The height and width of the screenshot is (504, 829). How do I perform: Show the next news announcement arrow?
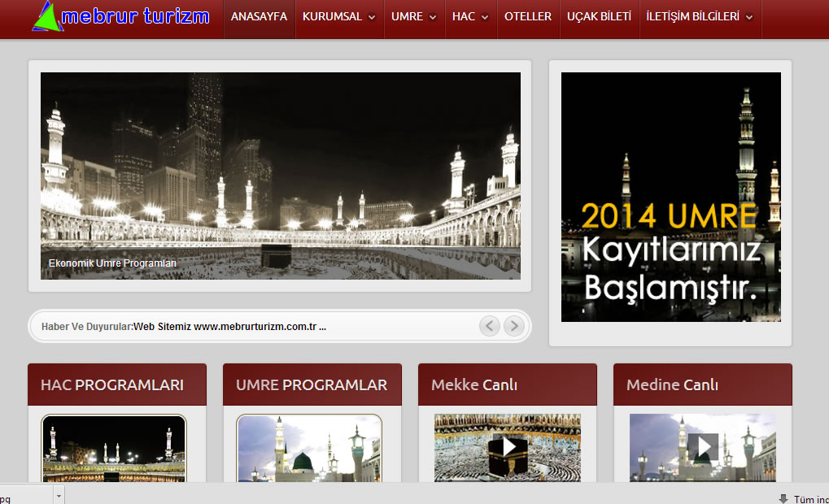[514, 326]
